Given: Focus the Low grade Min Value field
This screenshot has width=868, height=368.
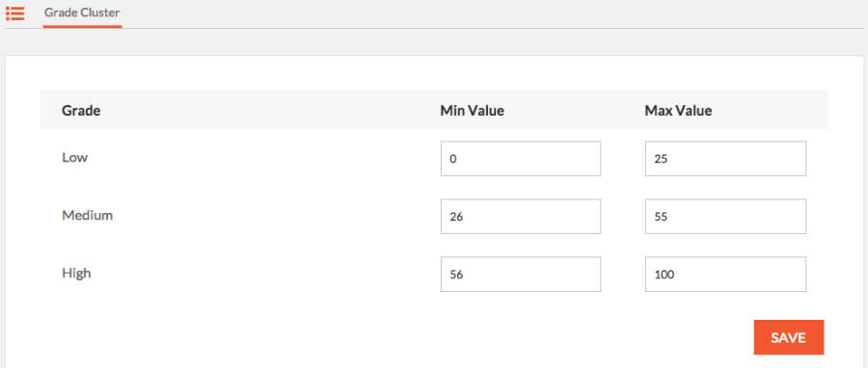Looking at the screenshot, I should pos(521,159).
